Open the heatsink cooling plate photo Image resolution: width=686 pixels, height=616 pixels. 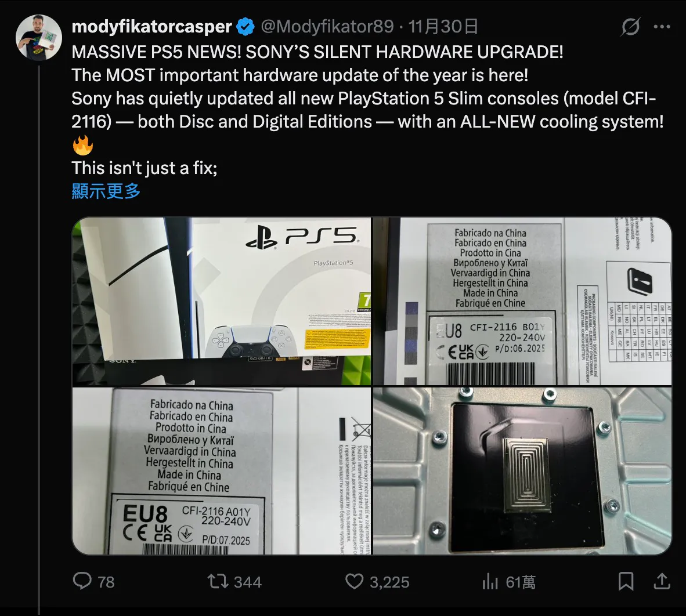click(x=522, y=471)
